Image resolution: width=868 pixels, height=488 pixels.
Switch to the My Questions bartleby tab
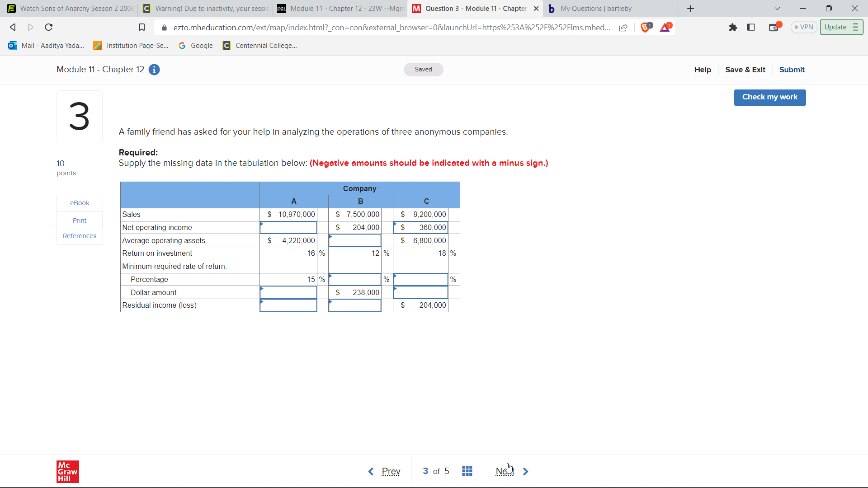pyautogui.click(x=596, y=9)
